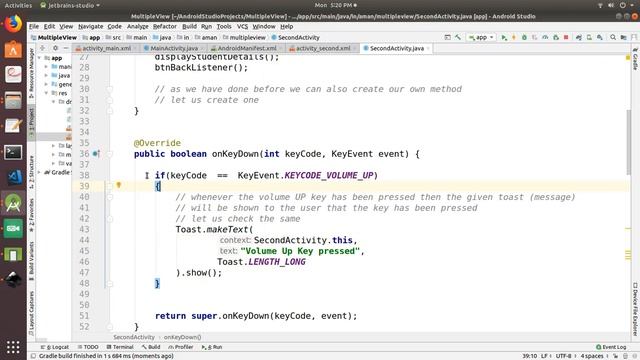Click the Debug app bug icon
The width and height of the screenshot is (640, 360).
[x=524, y=38]
